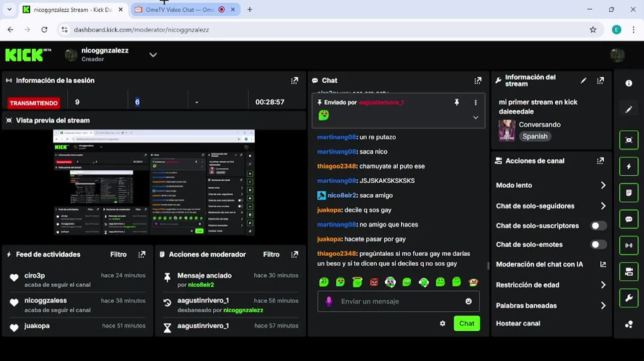Screen dimensions: 644x361
Task: Toggle the broadcast signal sidebar icon
Action: [629, 245]
